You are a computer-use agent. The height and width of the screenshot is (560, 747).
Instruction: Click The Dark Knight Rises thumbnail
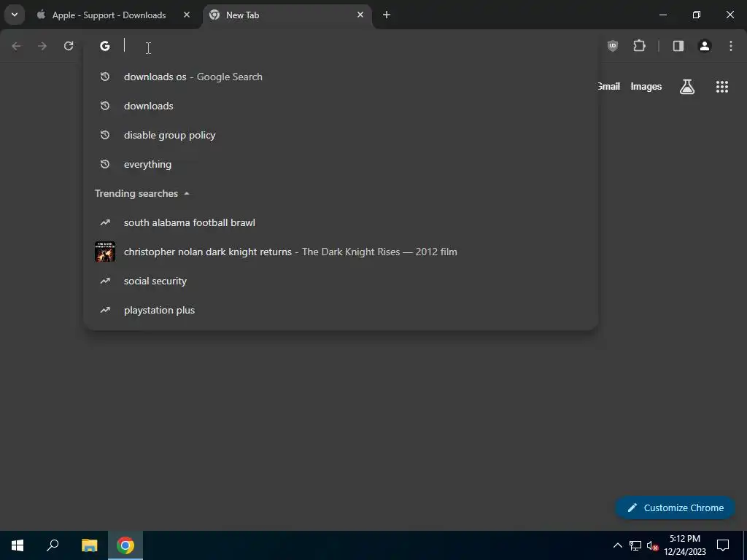click(105, 252)
